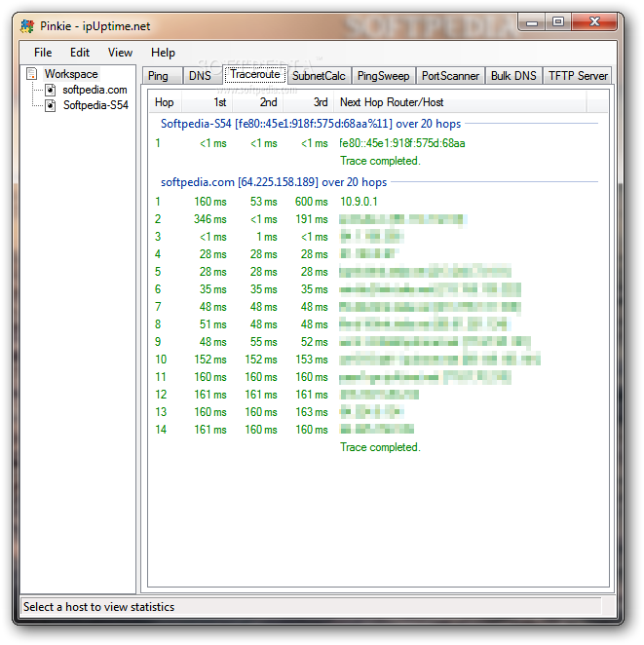Click the 163 ms value in hop 13
This screenshot has height=645, width=644.
click(x=312, y=412)
